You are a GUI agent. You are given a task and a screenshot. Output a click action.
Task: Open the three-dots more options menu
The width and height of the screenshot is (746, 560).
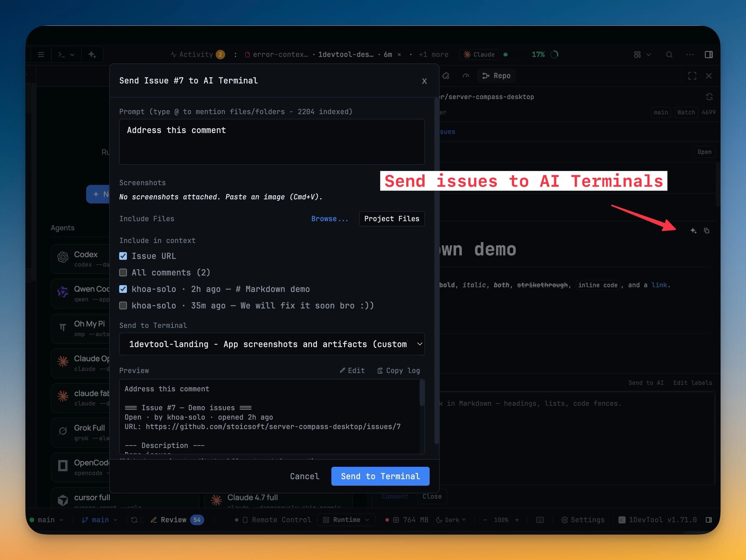(x=690, y=55)
